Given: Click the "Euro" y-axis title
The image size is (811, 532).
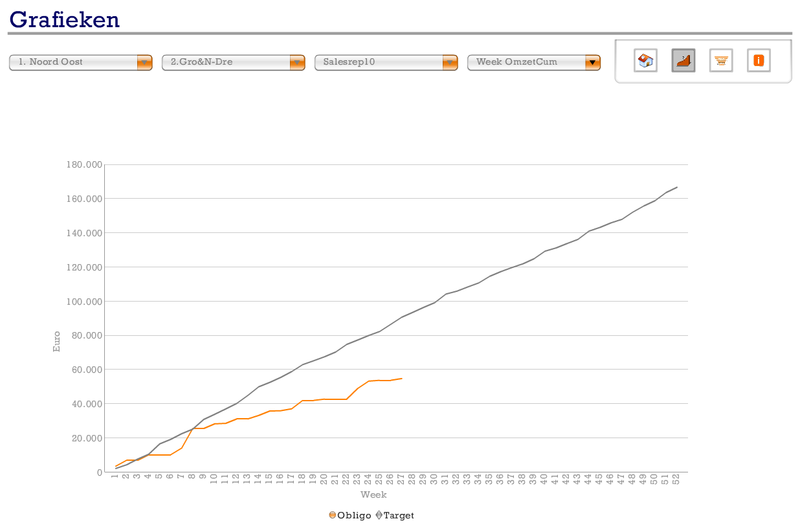Looking at the screenshot, I should point(56,342).
